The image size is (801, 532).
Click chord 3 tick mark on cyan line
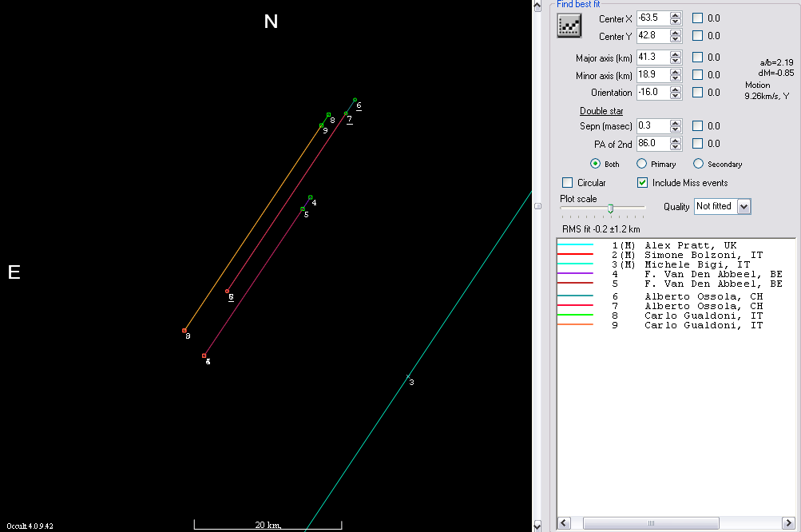[407, 377]
